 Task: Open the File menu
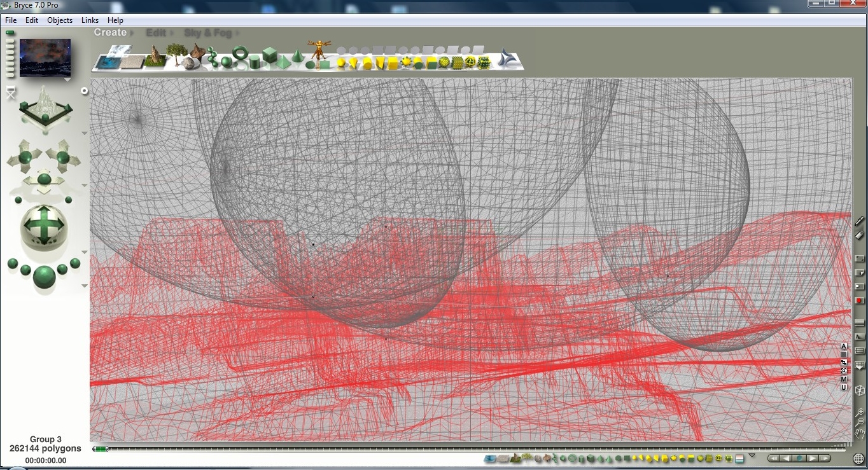11,20
